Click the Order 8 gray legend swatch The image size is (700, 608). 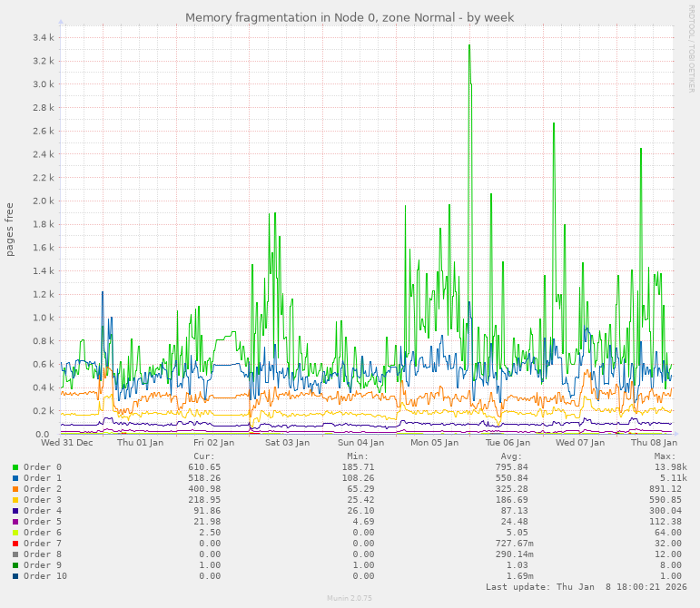pos(15,554)
